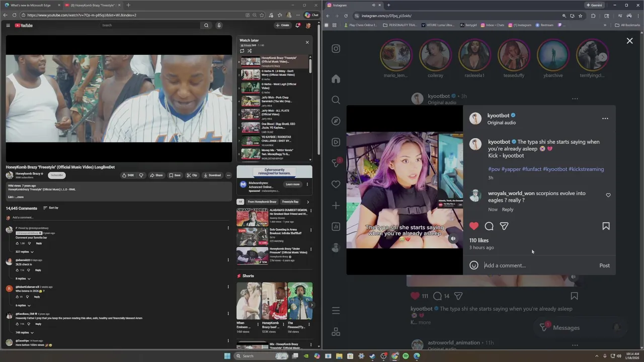Expand 327 replies under pinned comment
Image resolution: width=644 pixels, height=362 pixels.
click(x=24, y=251)
